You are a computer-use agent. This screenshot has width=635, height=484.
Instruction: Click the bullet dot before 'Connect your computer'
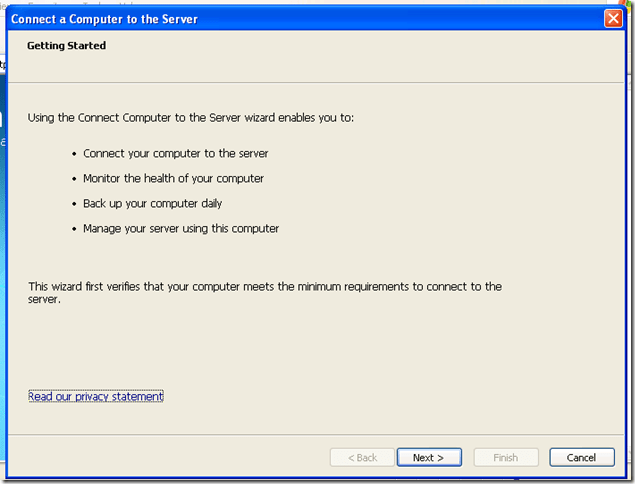click(74, 154)
